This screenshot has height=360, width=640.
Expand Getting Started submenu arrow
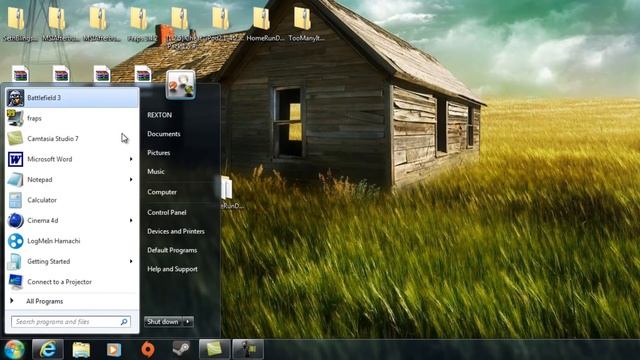[x=131, y=261]
